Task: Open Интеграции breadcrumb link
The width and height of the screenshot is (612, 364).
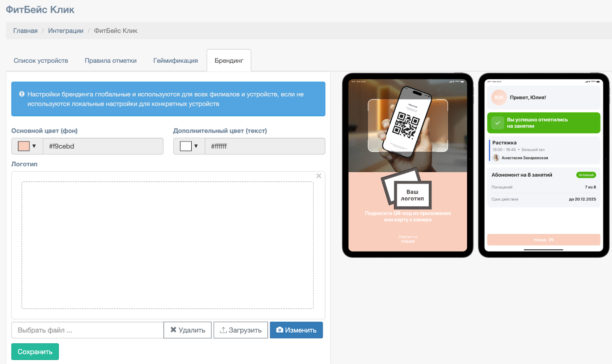Action: (66, 31)
